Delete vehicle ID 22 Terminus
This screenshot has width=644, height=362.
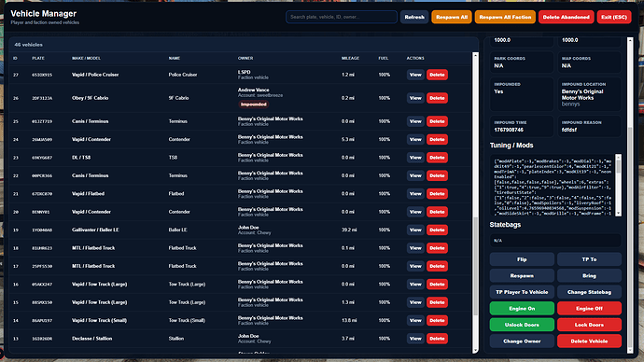click(x=437, y=175)
